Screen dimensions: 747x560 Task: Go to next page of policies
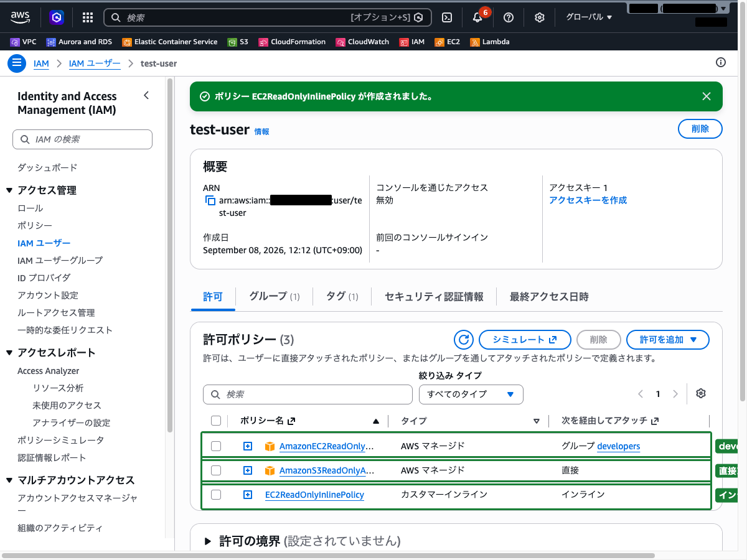coord(675,394)
